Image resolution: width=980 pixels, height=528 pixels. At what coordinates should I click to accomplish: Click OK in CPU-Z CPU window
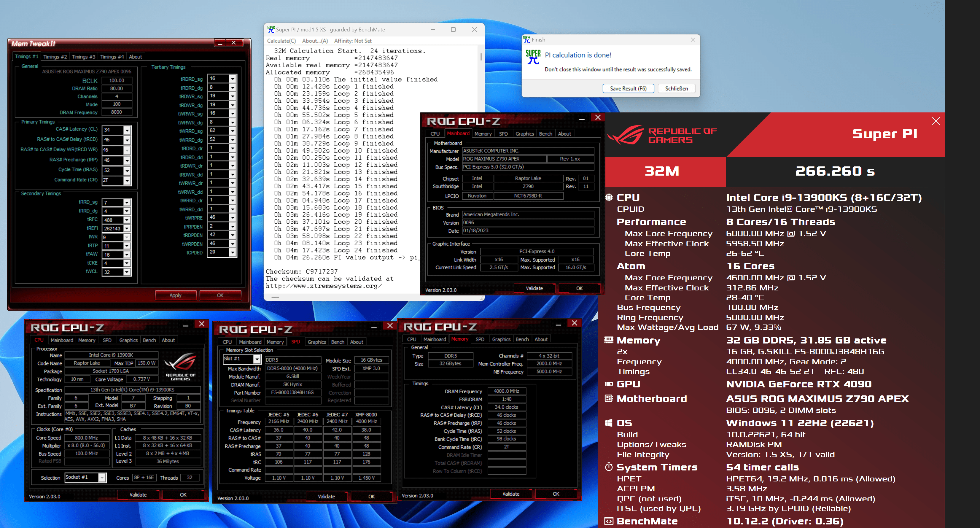[183, 495]
